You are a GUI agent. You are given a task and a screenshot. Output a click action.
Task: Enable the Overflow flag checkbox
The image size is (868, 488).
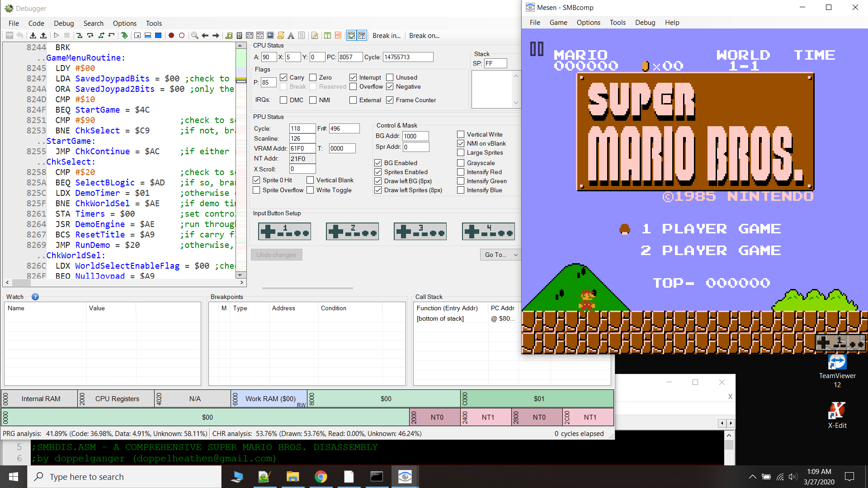353,86
